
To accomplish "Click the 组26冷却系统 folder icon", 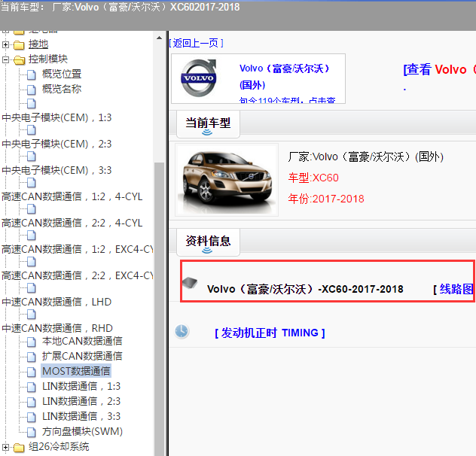I will point(19,447).
